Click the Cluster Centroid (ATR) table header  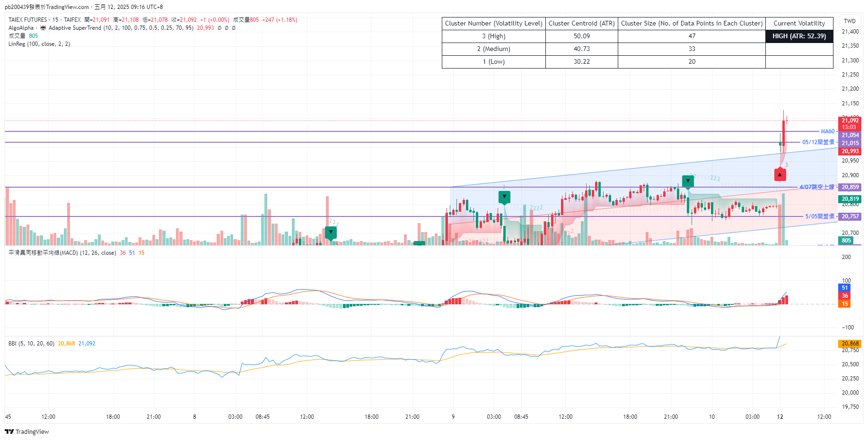(x=581, y=23)
